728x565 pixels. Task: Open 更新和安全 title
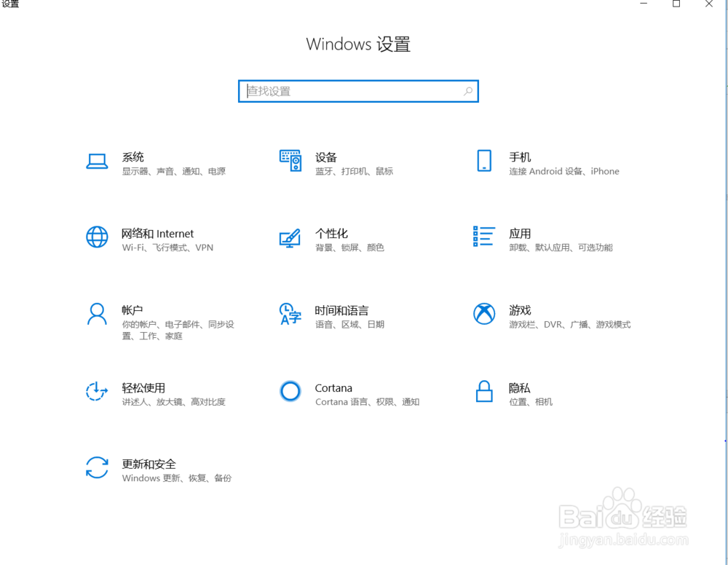pyautogui.click(x=149, y=464)
